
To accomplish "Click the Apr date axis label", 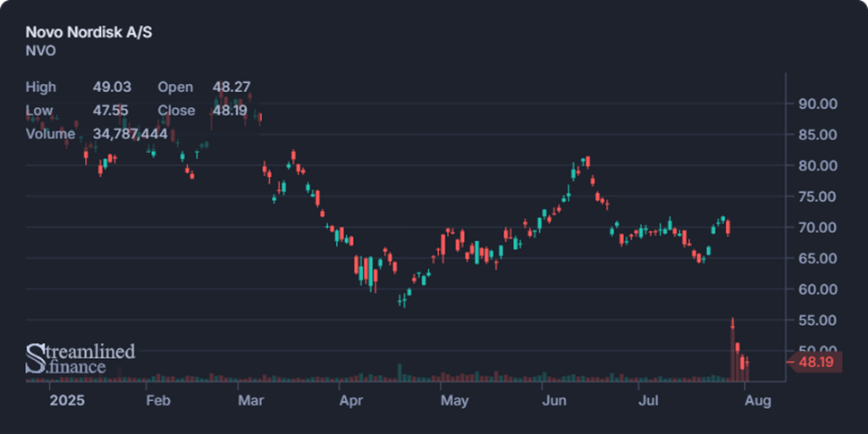I will coord(351,400).
